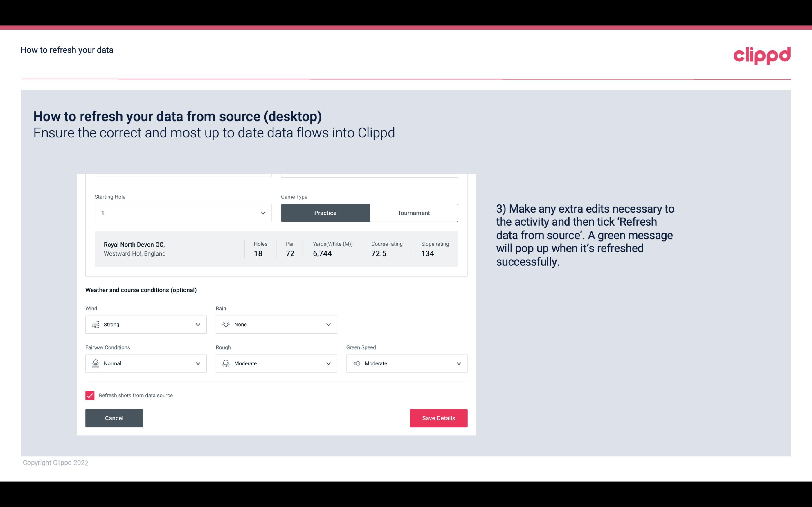
Task: Click the Clippd logo in top right
Action: [x=762, y=55]
